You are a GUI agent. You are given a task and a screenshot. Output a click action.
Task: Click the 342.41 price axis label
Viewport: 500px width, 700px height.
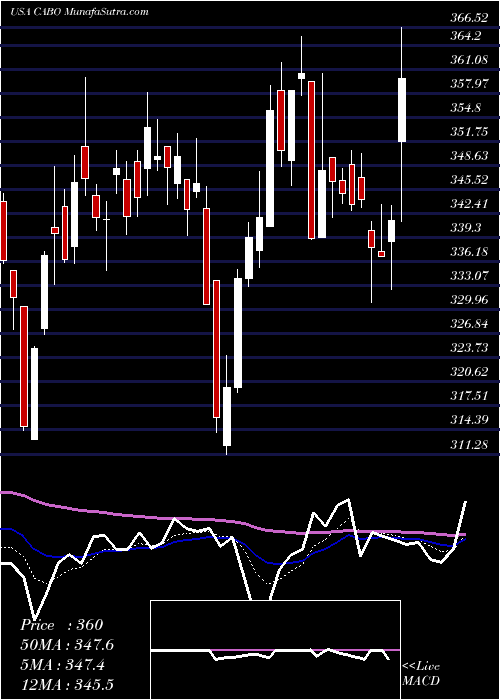click(470, 204)
